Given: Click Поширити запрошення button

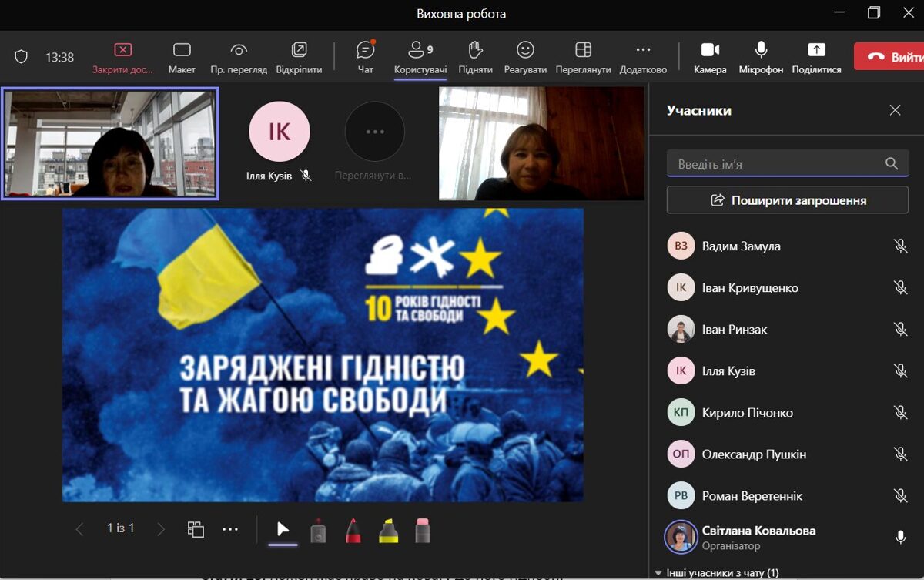Looking at the screenshot, I should coord(787,200).
